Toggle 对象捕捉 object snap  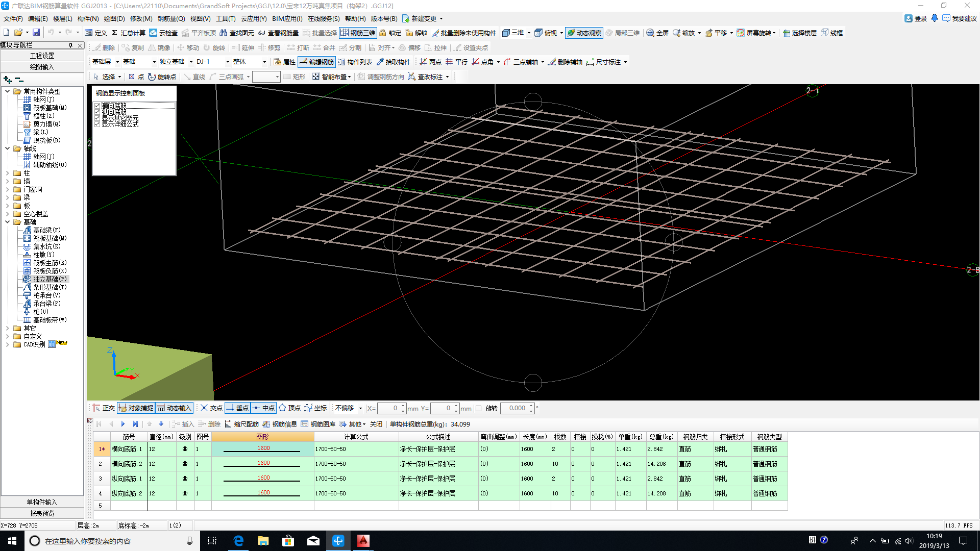[x=136, y=408]
